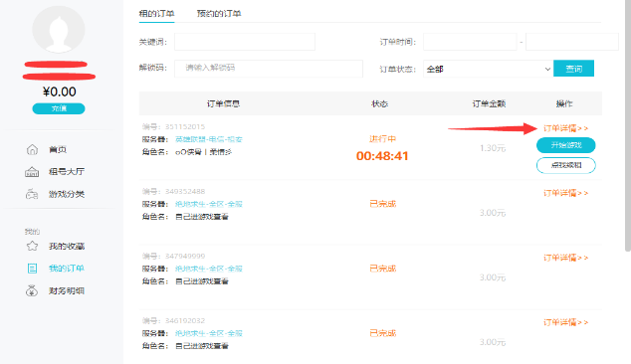Image resolution: width=631 pixels, height=364 pixels.
Task: Click the order list icon beside 我的订单
Action: [x=32, y=269]
